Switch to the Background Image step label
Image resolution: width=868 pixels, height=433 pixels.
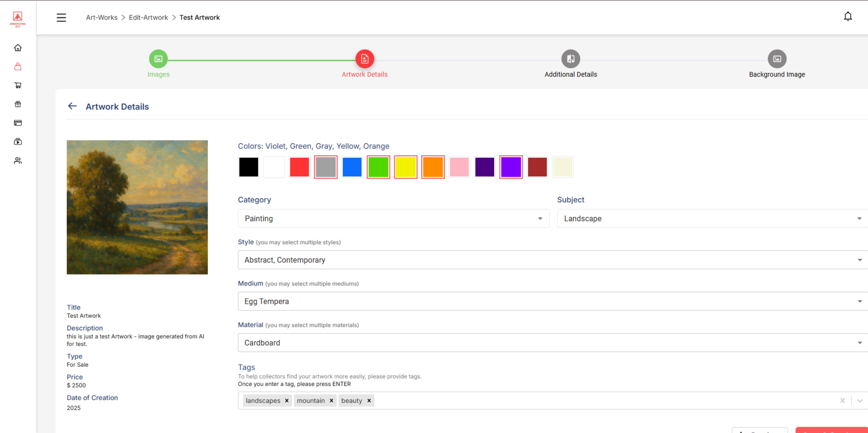tap(777, 75)
